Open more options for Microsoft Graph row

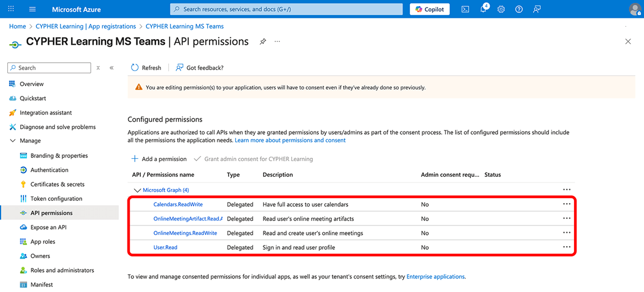pyautogui.click(x=567, y=190)
